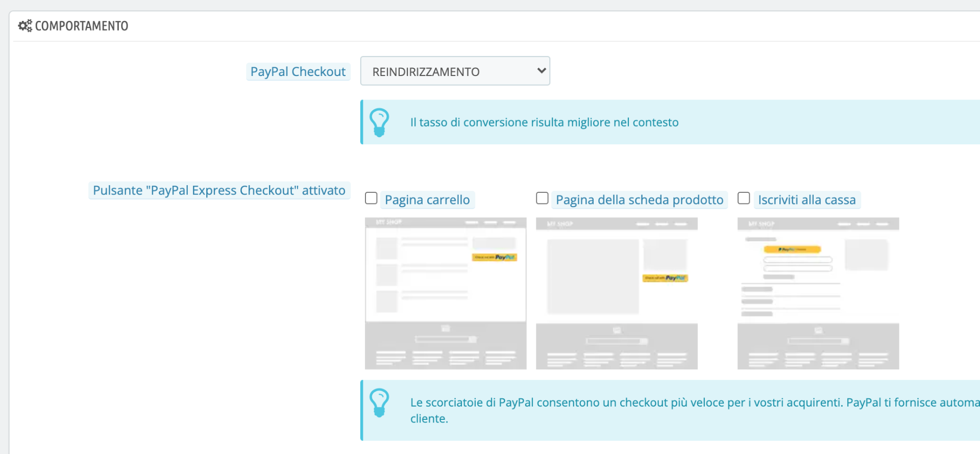Tick the Pagina della scheda prodotto checkbox

click(x=542, y=198)
